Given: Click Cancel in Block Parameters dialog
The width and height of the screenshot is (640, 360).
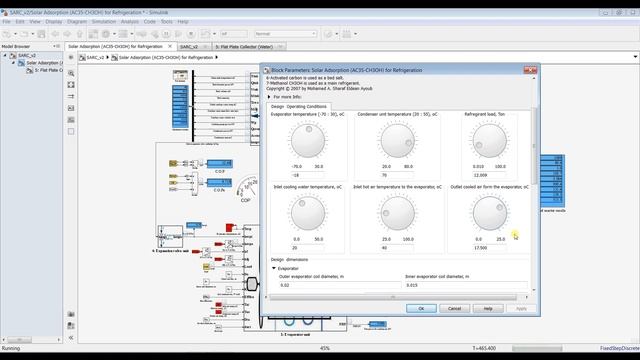Looking at the screenshot, I should point(454,309).
